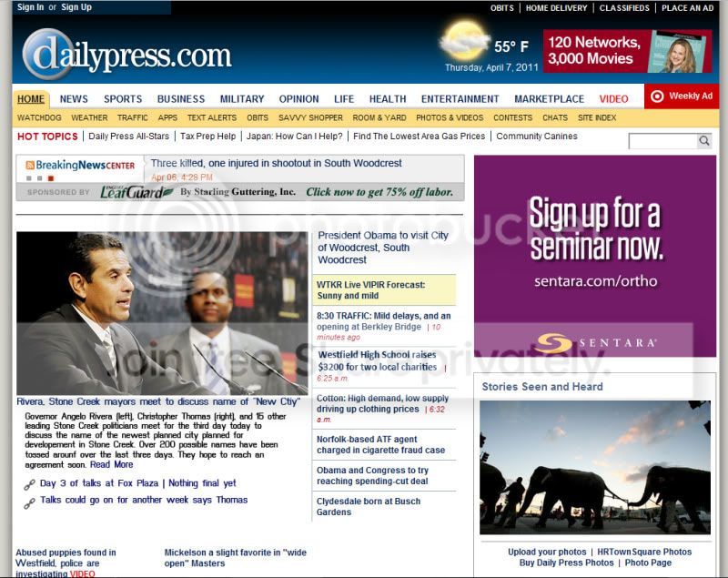
Task: Open the BreakingNewsCenter RSS feed icon
Action: click(30, 166)
